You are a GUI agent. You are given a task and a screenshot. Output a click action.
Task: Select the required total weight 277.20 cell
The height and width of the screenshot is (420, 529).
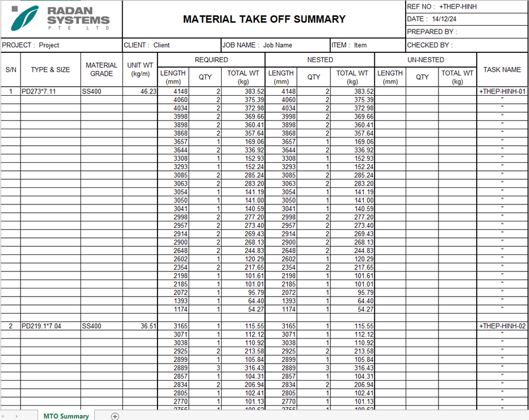pos(243,217)
